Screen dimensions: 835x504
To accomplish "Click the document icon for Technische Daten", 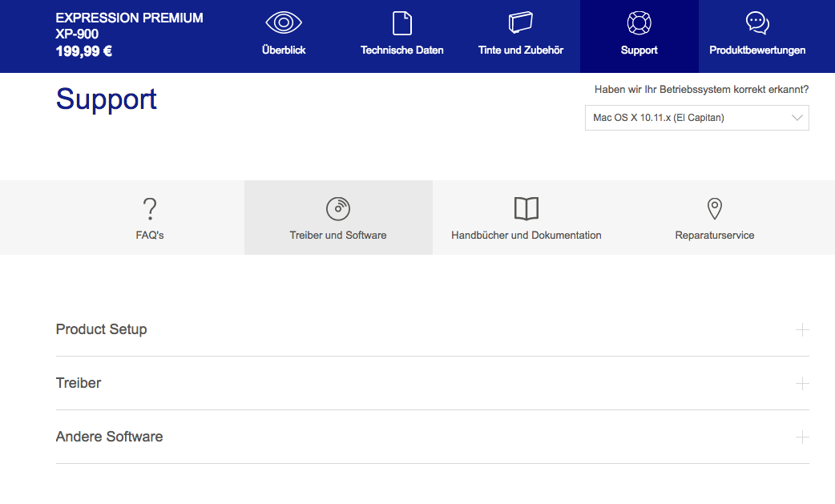I will tap(402, 23).
